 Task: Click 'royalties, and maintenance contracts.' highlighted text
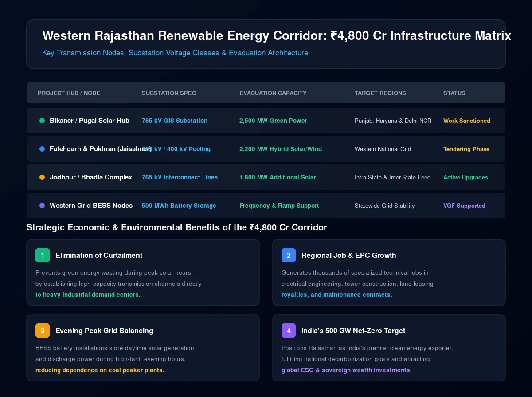coord(337,295)
